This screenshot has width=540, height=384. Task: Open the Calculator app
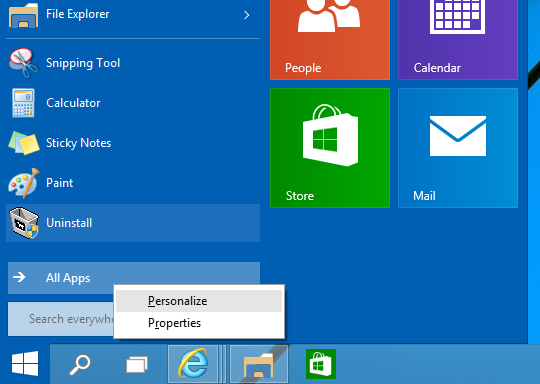coord(133,103)
